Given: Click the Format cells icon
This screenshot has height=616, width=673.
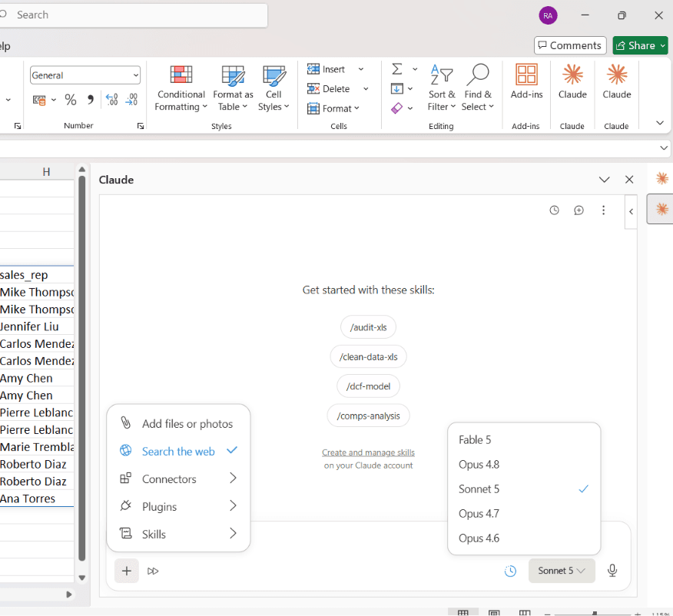Looking at the screenshot, I should [313, 108].
